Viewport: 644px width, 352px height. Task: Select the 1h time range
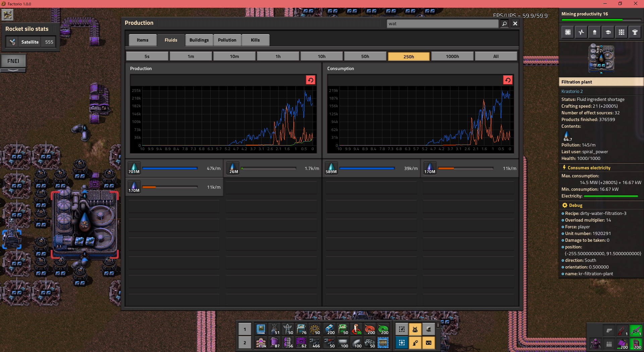[x=278, y=56]
